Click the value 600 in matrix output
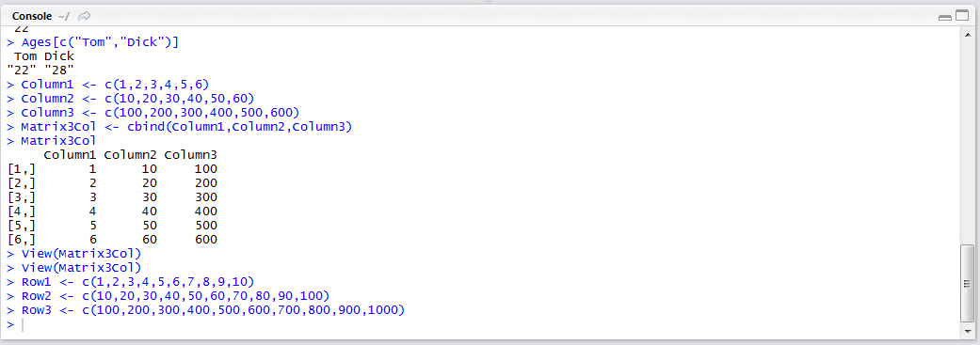This screenshot has height=345, width=980. click(205, 240)
